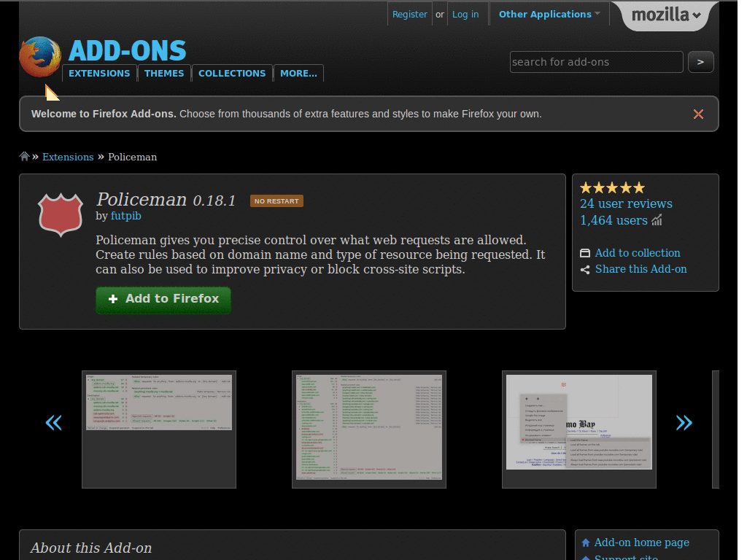Open author futpib's profile

(x=125, y=216)
